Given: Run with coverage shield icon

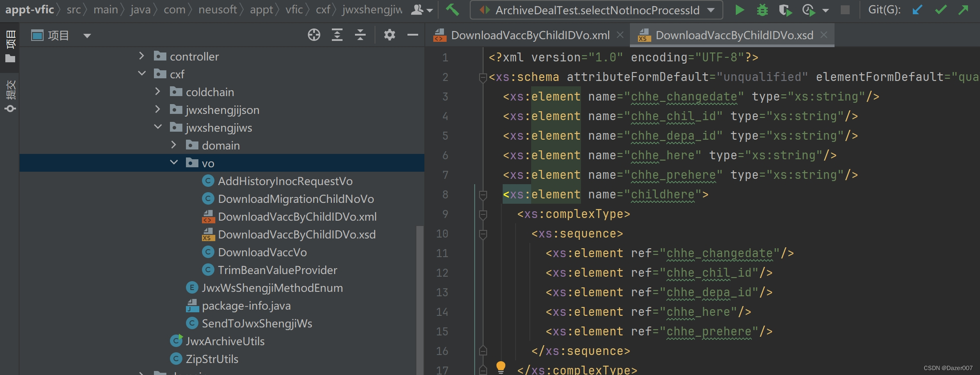Looking at the screenshot, I should click(x=785, y=10).
